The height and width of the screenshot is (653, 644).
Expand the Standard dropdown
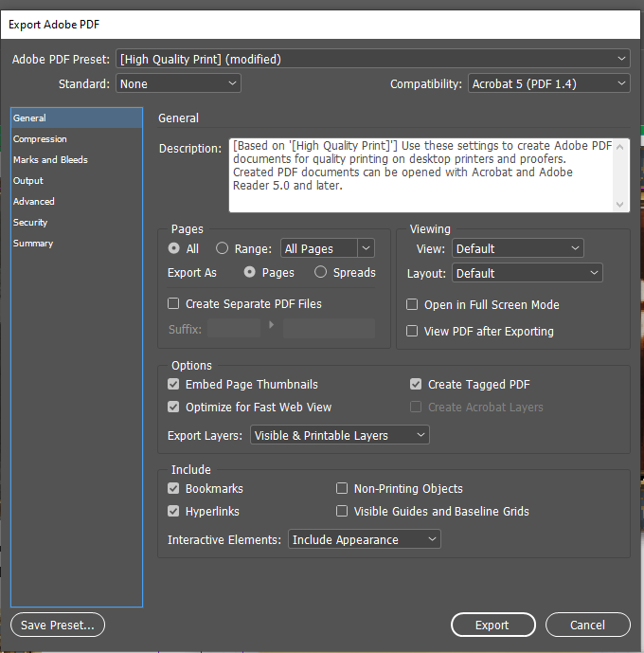click(x=178, y=83)
